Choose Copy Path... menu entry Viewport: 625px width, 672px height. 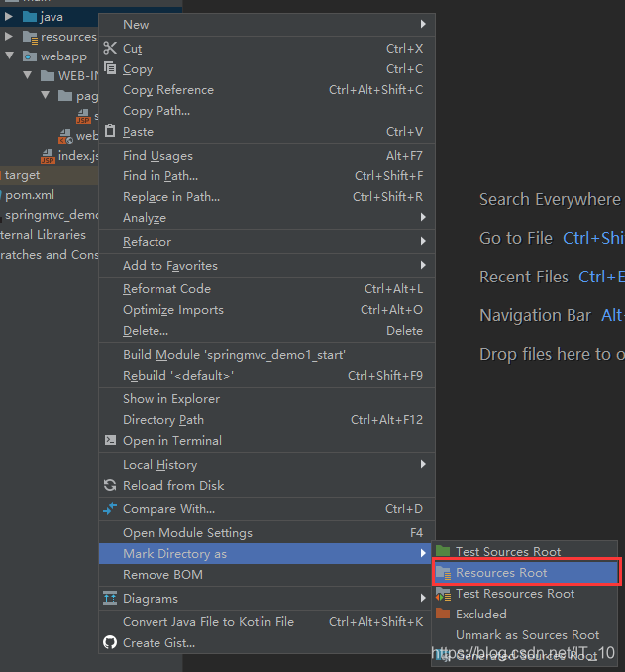[266, 111]
